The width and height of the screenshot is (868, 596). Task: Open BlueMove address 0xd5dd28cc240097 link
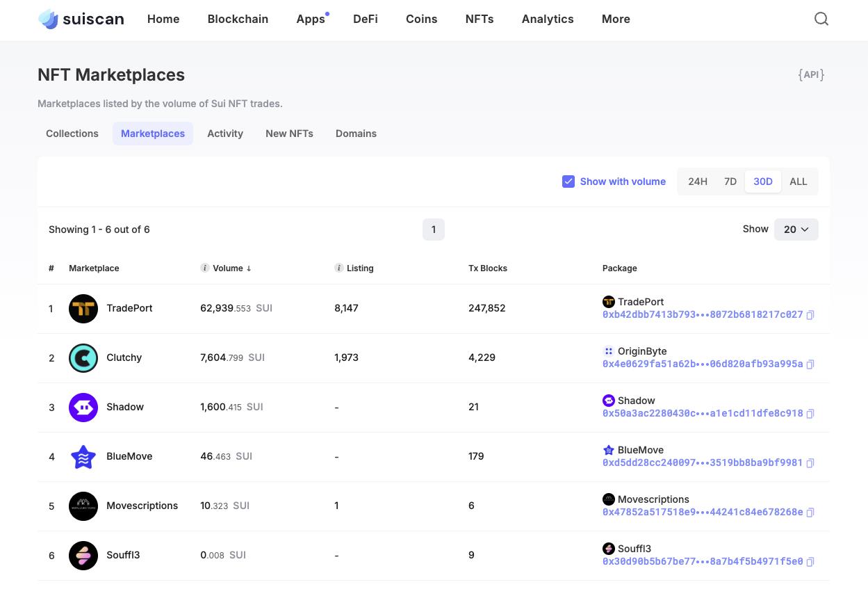click(703, 463)
